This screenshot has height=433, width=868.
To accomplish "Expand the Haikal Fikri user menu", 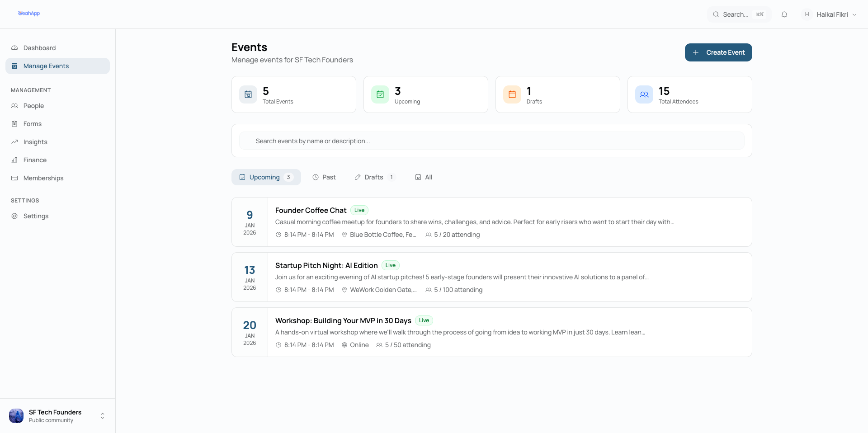I will point(830,14).
